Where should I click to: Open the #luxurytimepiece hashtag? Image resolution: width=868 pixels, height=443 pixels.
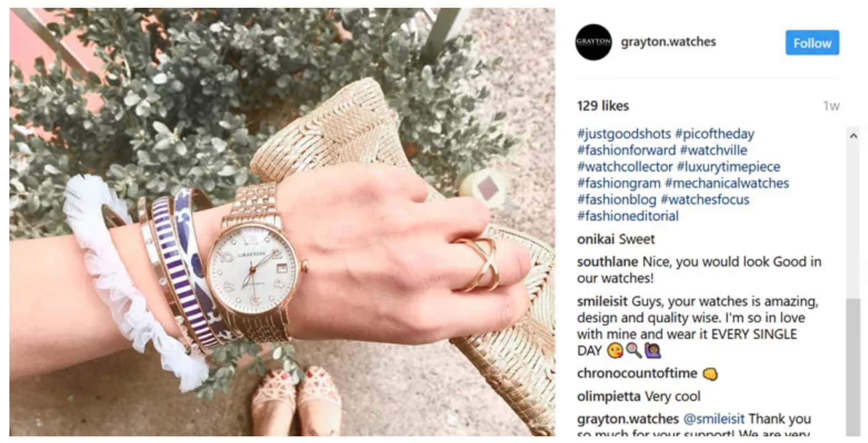728,167
